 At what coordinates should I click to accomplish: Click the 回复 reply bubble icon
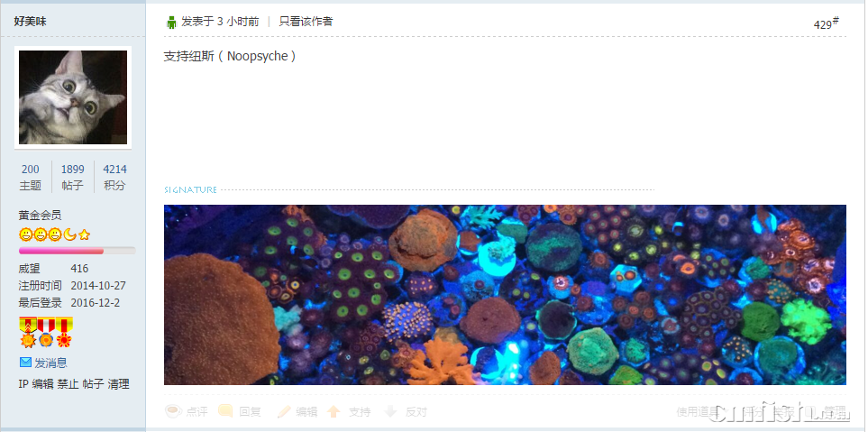[225, 411]
